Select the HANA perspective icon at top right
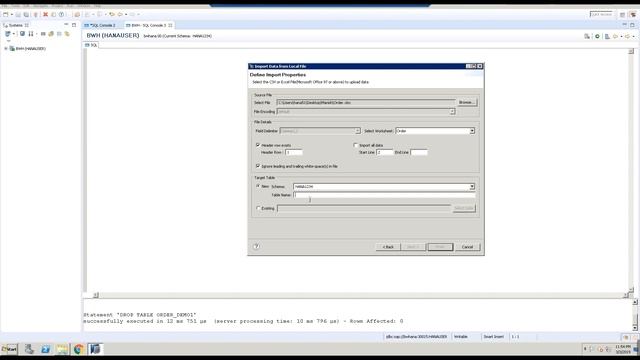The width and height of the screenshot is (640, 360). [x=633, y=15]
